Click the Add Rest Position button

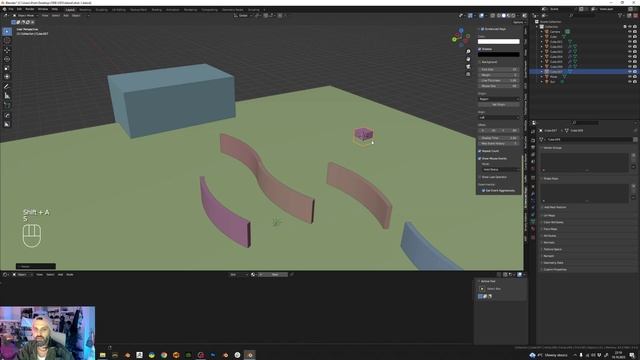pos(555,207)
